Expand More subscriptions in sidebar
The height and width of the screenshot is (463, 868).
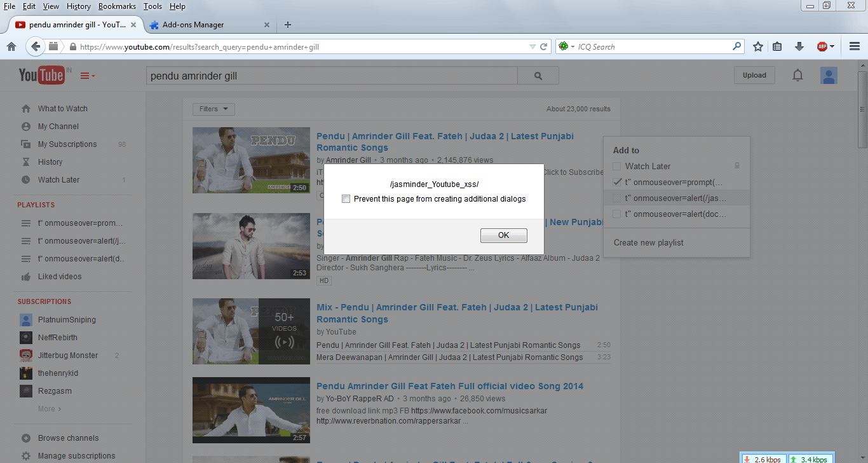pos(50,409)
